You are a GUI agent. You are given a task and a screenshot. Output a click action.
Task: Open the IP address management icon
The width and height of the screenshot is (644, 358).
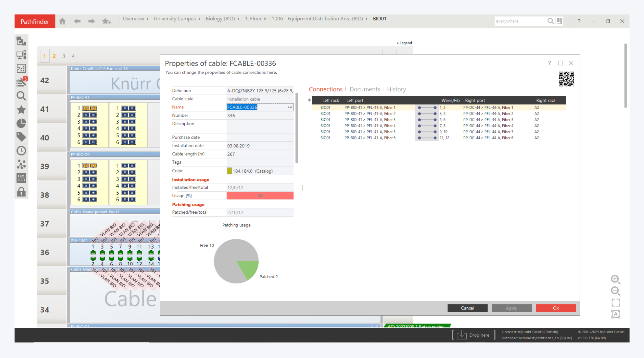pos(21,178)
